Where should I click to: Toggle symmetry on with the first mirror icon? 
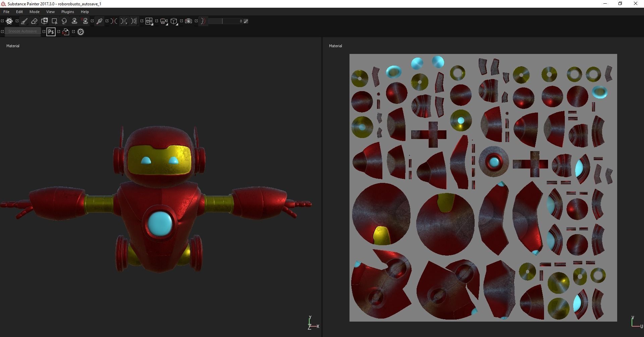click(x=114, y=21)
